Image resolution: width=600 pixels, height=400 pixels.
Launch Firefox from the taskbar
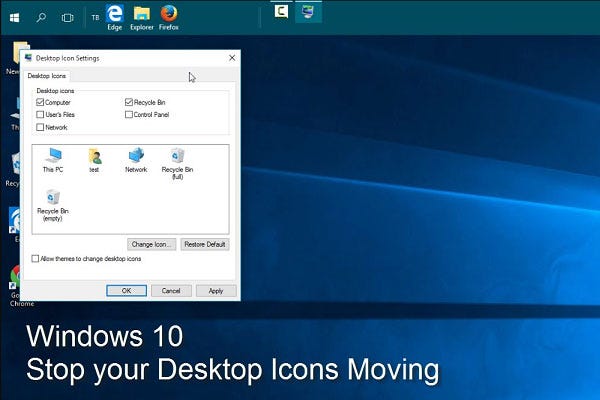point(169,17)
